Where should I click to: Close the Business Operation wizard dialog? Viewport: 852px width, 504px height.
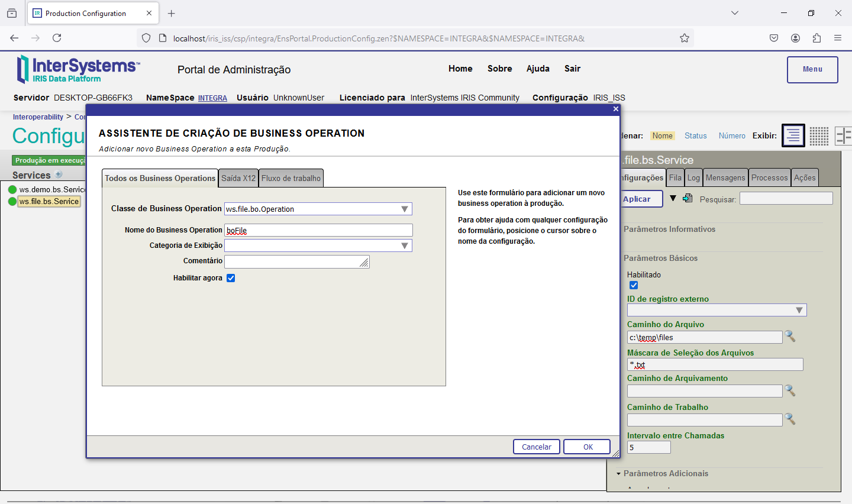click(615, 109)
